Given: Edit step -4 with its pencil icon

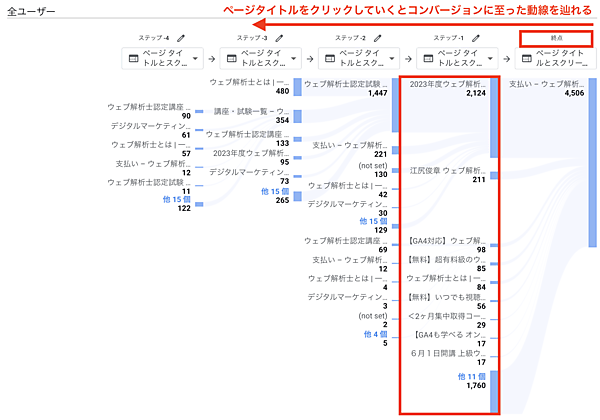Looking at the screenshot, I should pos(181,38).
